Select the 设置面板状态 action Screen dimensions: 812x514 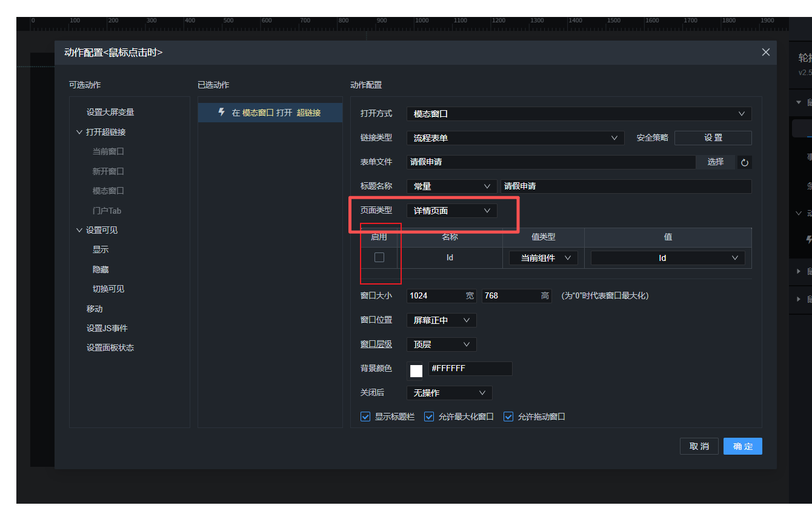coord(110,348)
